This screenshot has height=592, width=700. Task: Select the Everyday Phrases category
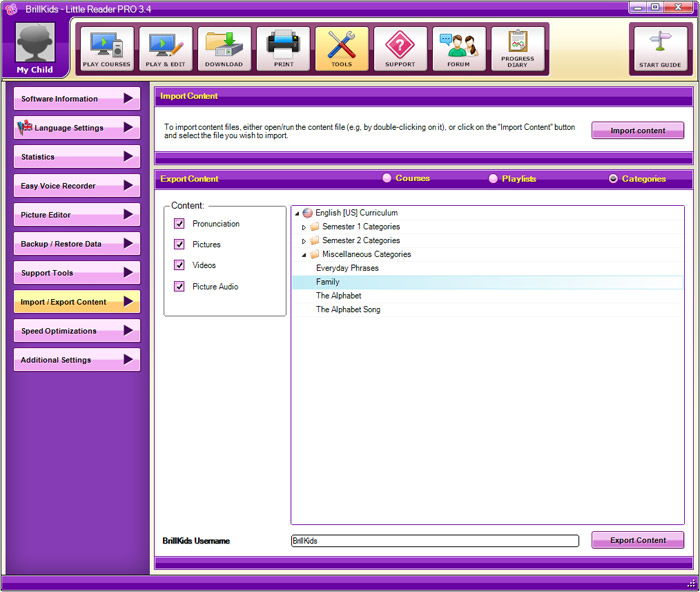(347, 268)
